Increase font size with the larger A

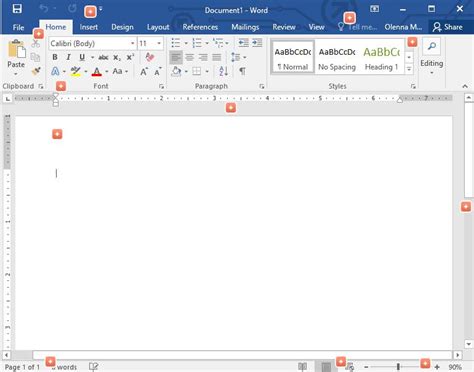click(x=144, y=71)
